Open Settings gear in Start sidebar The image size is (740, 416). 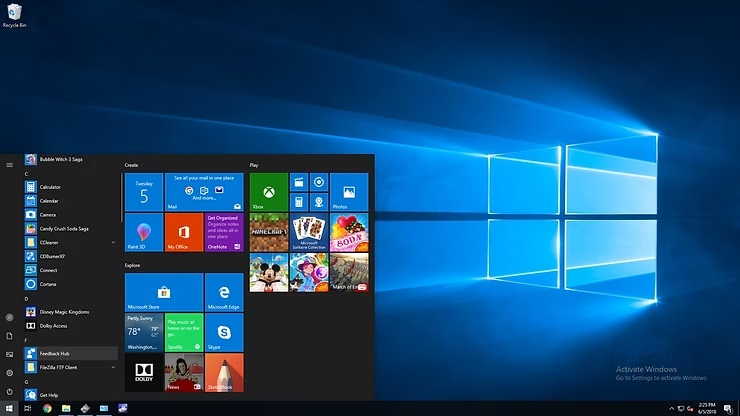click(x=9, y=373)
